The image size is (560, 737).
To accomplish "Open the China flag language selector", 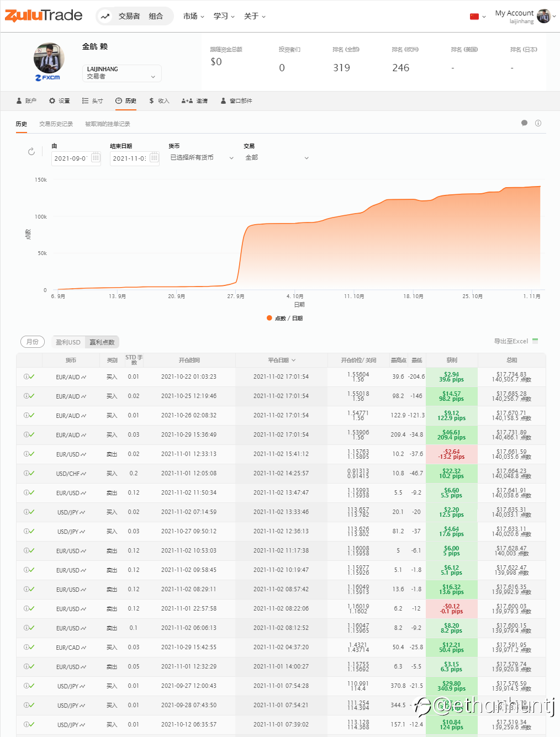I will (478, 17).
